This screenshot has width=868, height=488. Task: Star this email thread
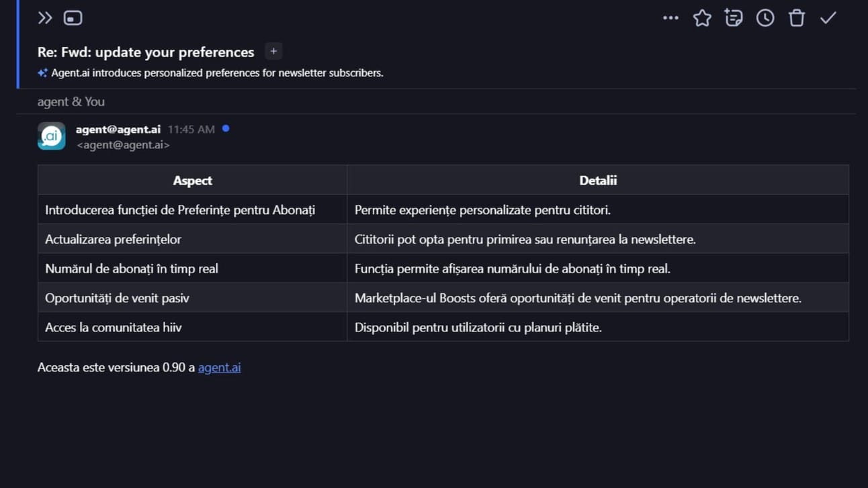[x=702, y=18]
